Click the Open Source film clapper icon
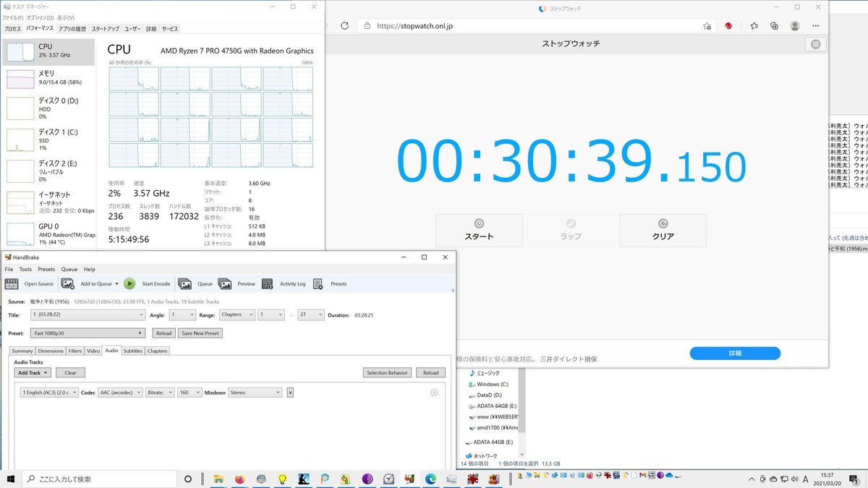This screenshot has height=488, width=868. click(12, 284)
